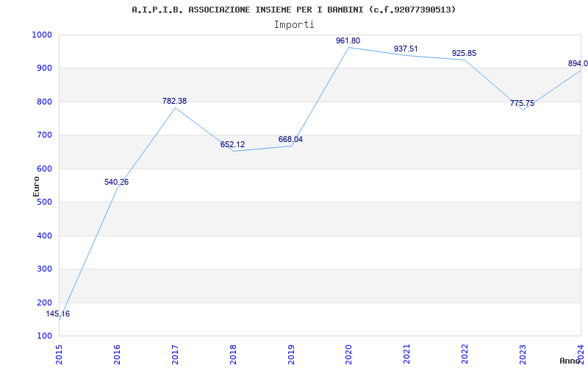Click the 2024 x-axis year
Screen dimensions: 588x368
pos(581,355)
